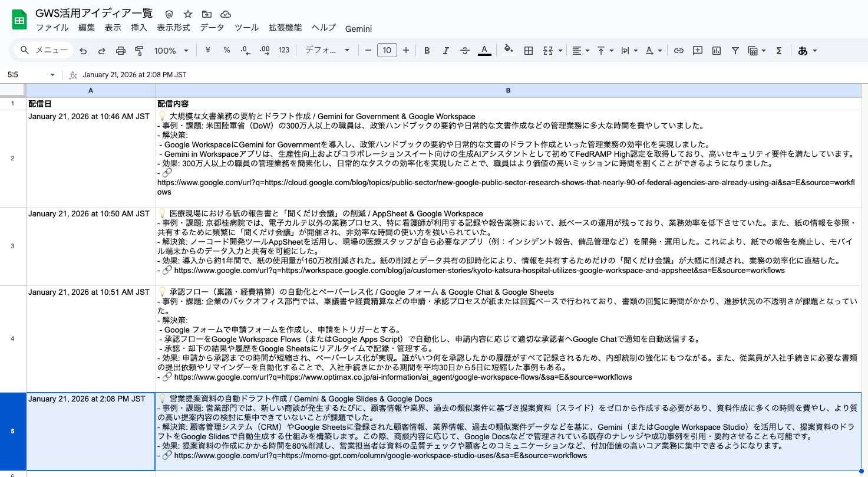
Task: Click the undo arrow icon
Action: coord(83,51)
